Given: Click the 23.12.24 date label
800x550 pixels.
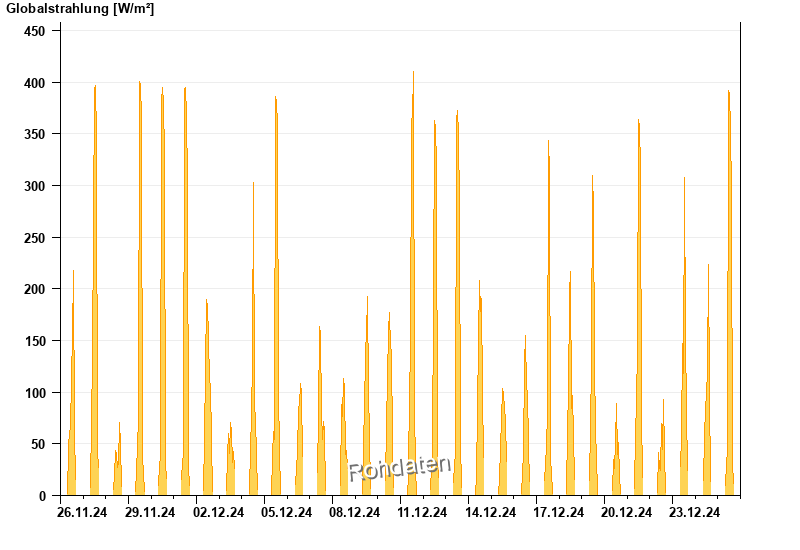Looking at the screenshot, I should coord(694,512).
